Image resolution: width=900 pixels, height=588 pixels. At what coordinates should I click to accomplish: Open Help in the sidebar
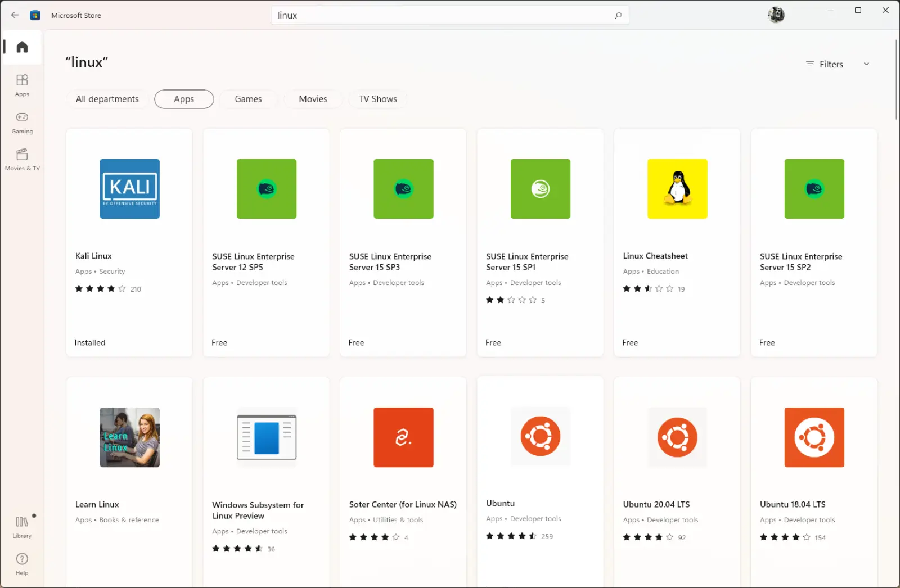(x=22, y=564)
